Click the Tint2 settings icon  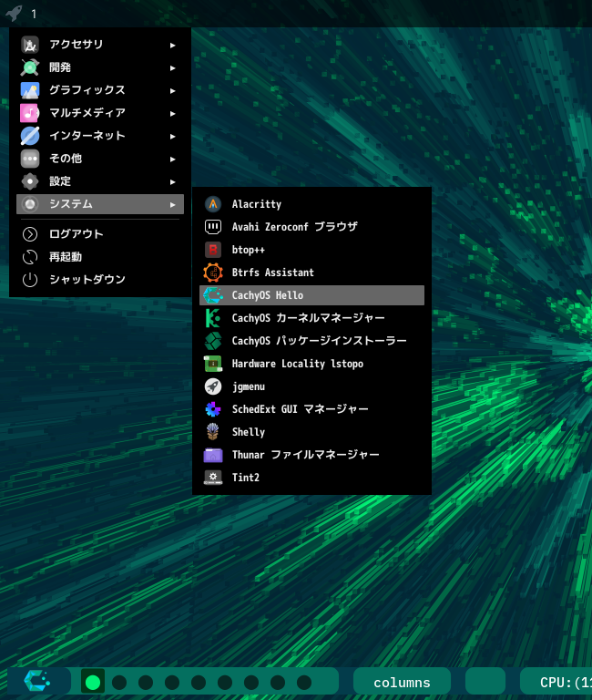coord(213,478)
